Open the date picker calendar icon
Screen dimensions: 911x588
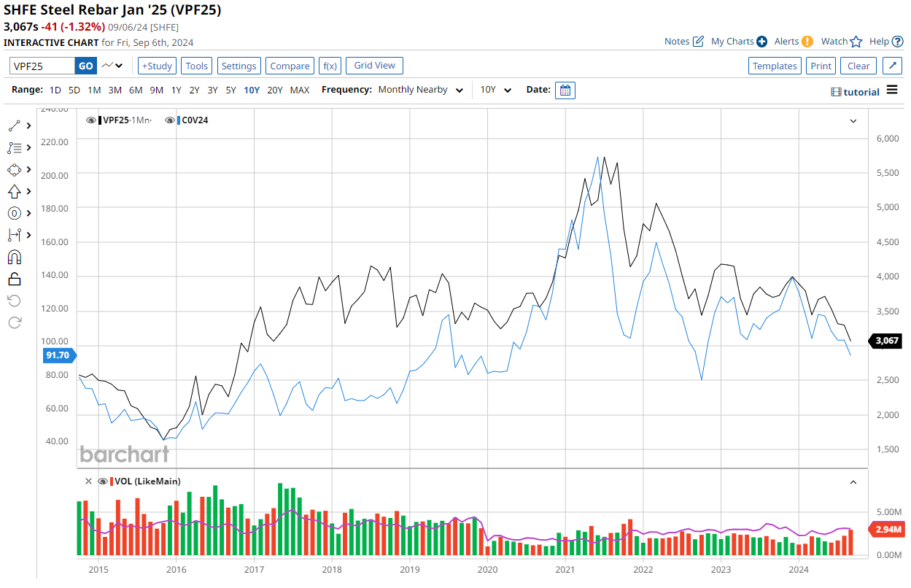click(x=565, y=90)
